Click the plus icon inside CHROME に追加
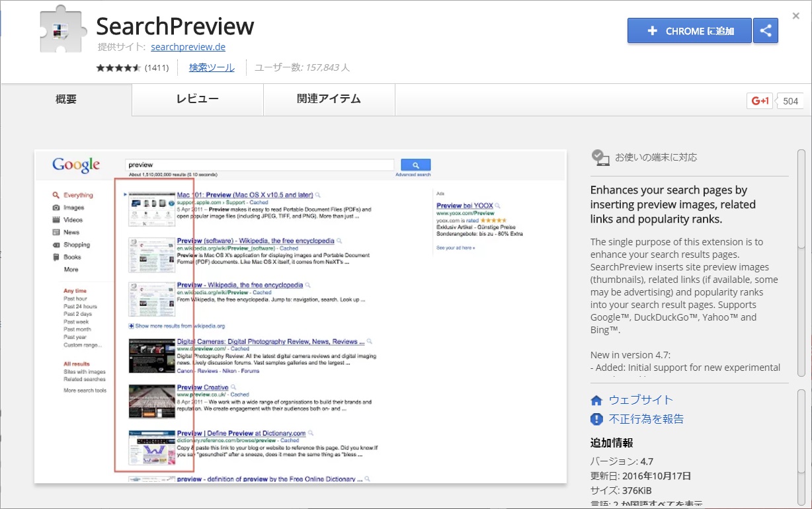 652,30
